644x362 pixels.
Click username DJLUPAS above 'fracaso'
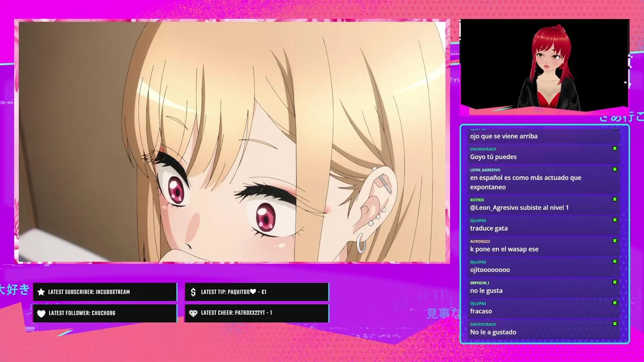tap(478, 304)
